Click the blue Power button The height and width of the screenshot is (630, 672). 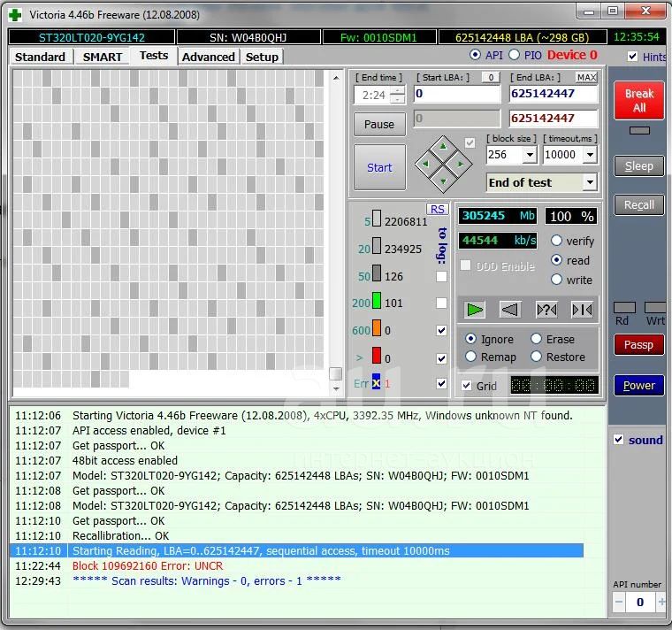[639, 385]
